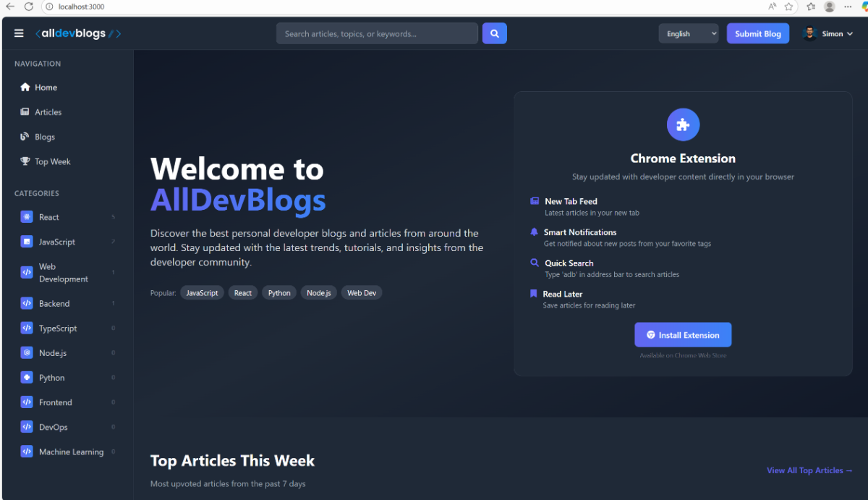Open the English language dropdown
Viewport: 868px width, 500px height.
click(x=688, y=33)
